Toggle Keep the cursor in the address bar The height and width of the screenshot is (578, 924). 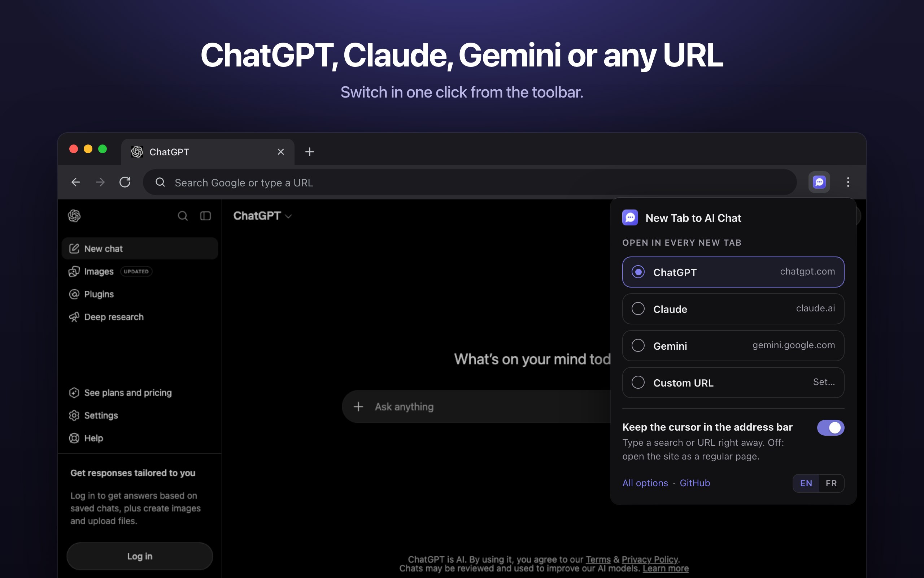(x=831, y=428)
